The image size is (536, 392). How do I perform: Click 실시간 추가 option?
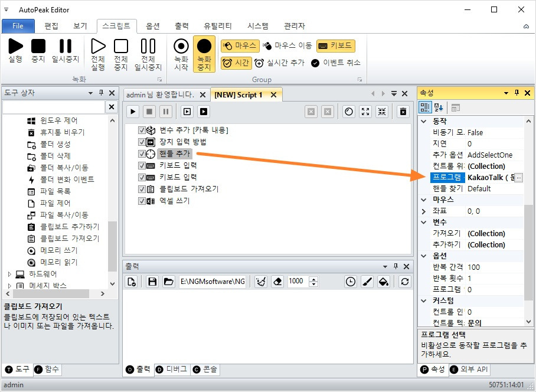(280, 63)
